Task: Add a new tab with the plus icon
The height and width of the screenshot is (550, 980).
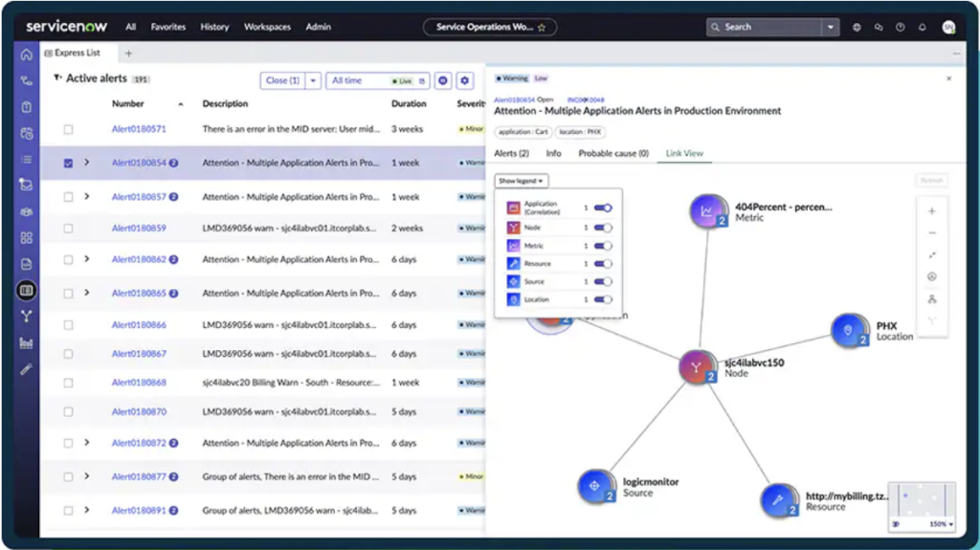Action: (x=128, y=54)
